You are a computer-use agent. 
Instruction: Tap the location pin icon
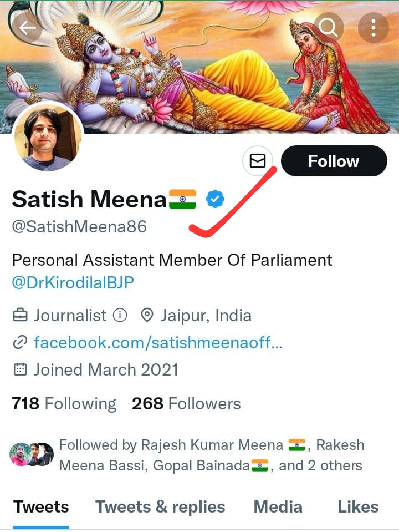tap(147, 315)
